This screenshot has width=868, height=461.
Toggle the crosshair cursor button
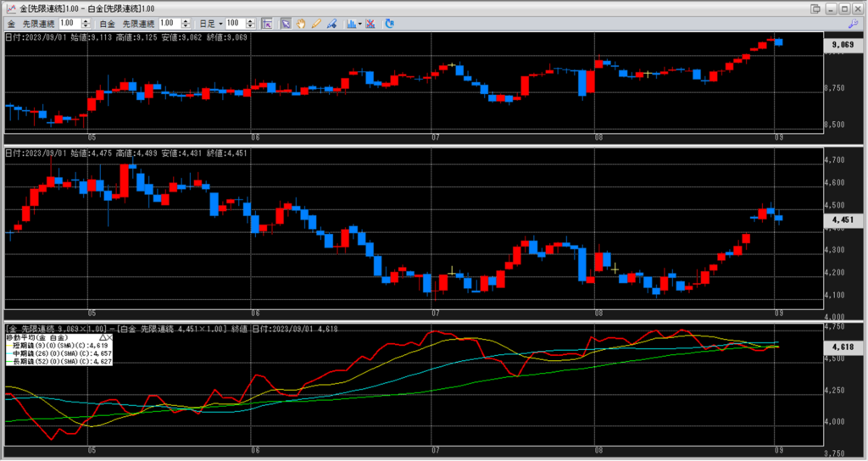click(267, 23)
